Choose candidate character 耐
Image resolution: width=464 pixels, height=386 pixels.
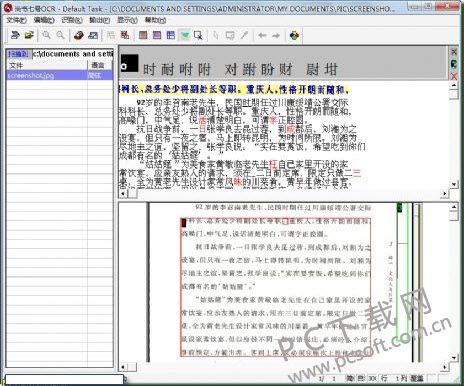[x=168, y=70]
